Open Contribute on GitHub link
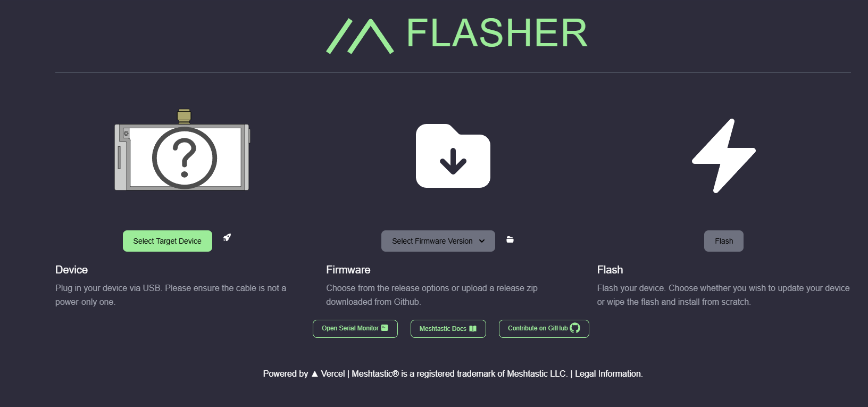 click(x=544, y=328)
